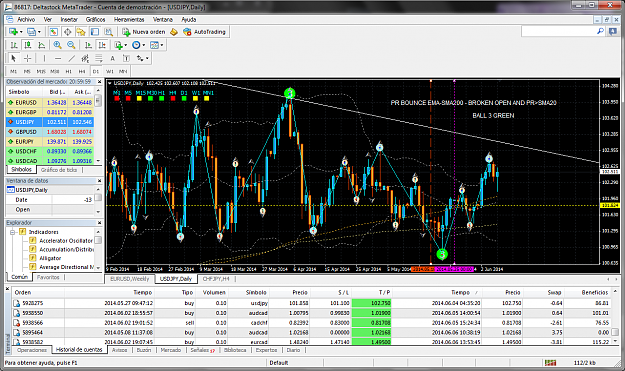This screenshot has width=625, height=371.
Task: Select the H1 timeframe
Action: tap(69, 71)
